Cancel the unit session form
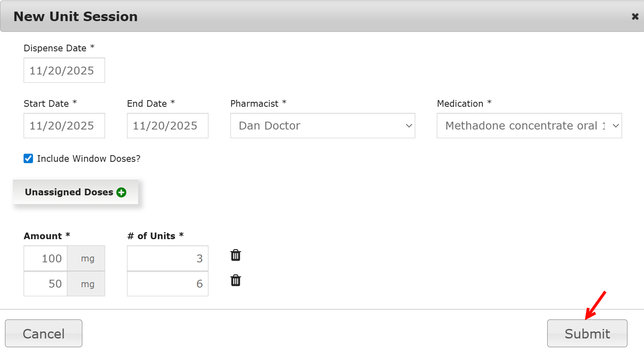644x348 pixels. 43,334
